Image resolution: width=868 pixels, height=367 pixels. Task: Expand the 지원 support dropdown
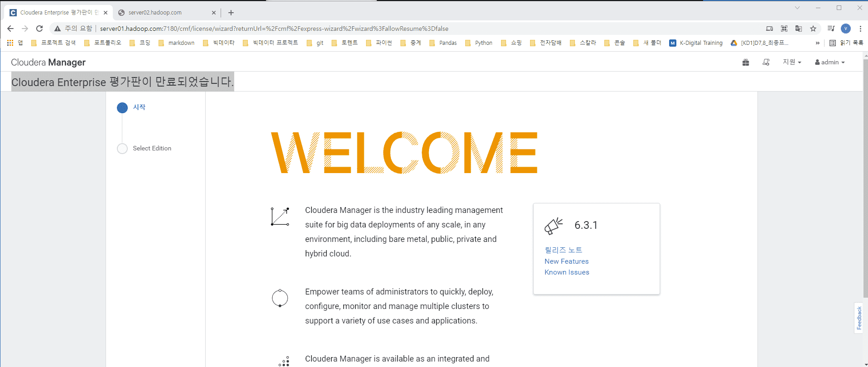coord(792,62)
